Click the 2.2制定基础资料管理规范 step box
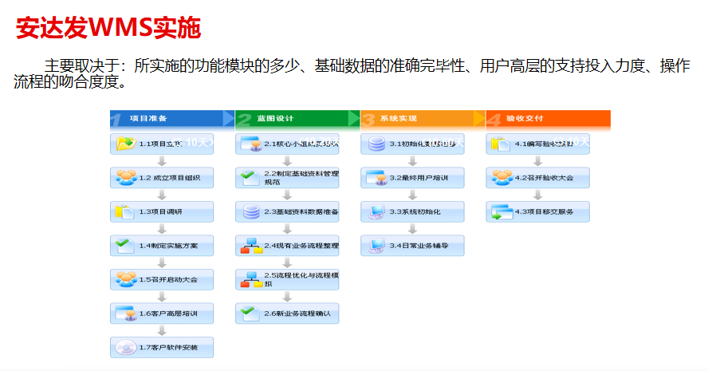This screenshot has height=379, width=707. (287, 178)
